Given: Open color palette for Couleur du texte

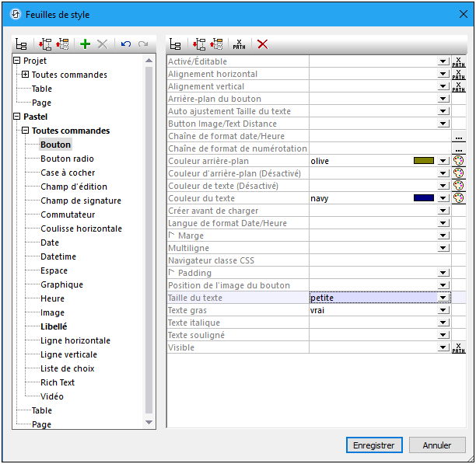Looking at the screenshot, I should click(459, 198).
